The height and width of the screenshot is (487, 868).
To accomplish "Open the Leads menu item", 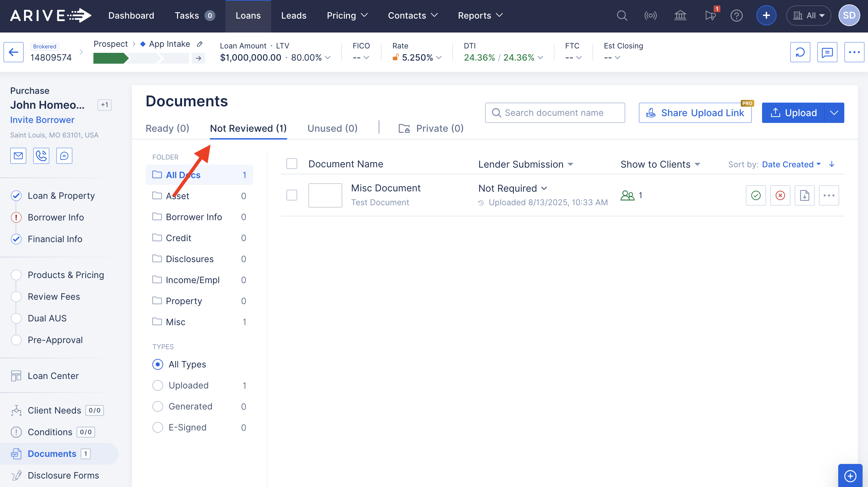I will 294,16.
